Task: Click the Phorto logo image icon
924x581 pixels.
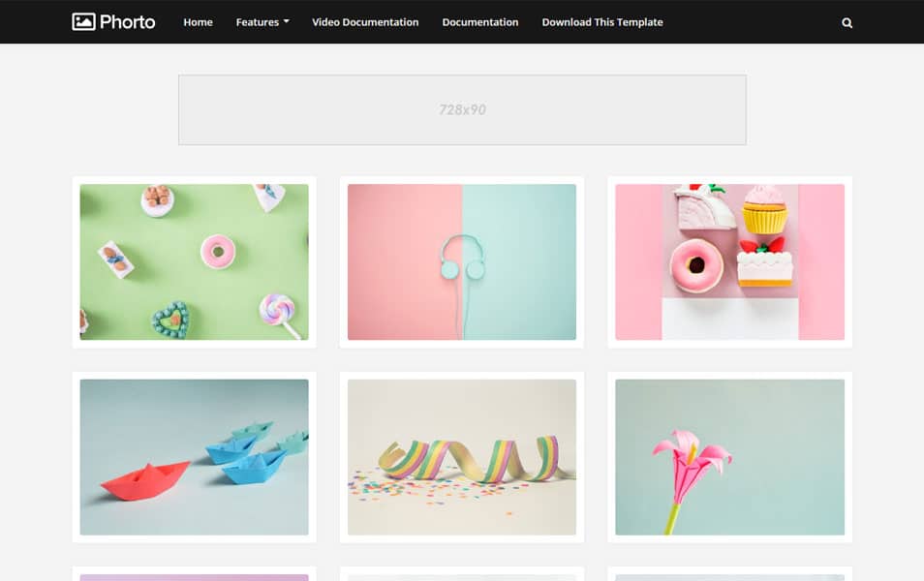Action: click(x=83, y=21)
